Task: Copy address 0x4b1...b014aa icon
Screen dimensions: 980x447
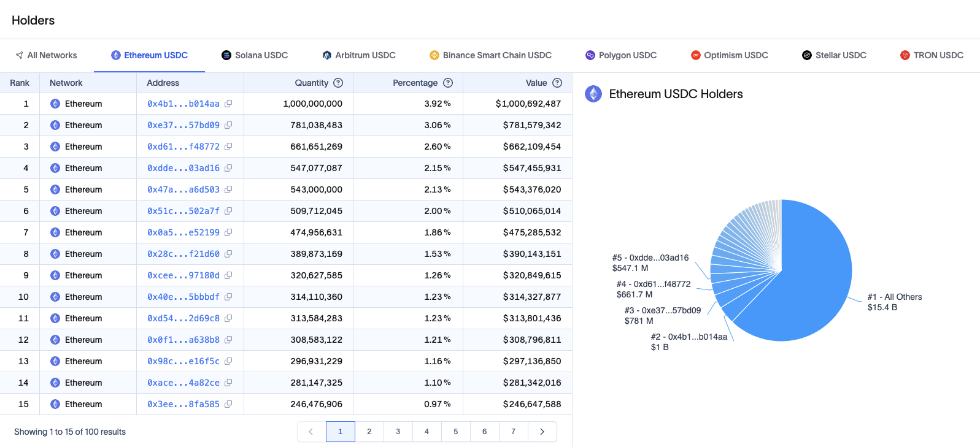Action: click(228, 104)
